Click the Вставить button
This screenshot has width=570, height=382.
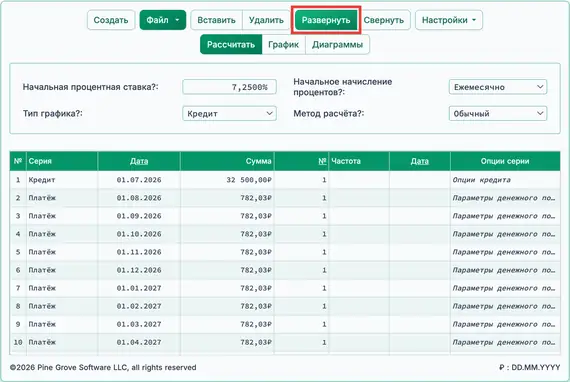(216, 20)
